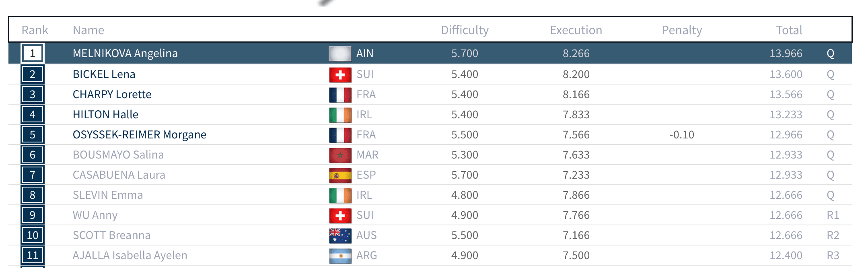Open athlete link BICKEL Lena
Screen dimensions: 868x268
pos(104,74)
